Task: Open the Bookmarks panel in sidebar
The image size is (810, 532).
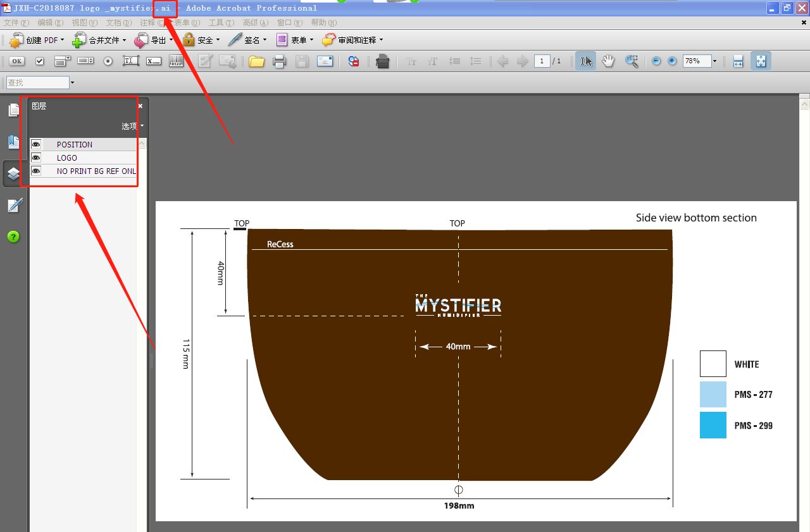Action: click(x=13, y=142)
